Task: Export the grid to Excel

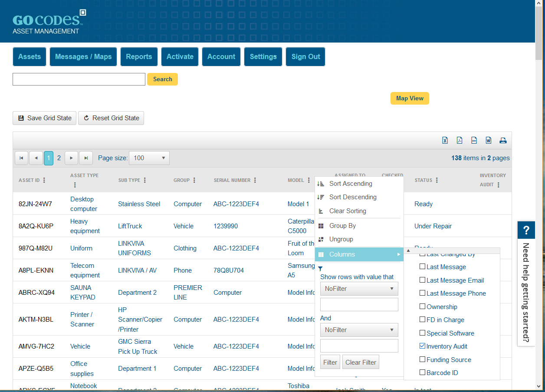Action: pos(445,140)
